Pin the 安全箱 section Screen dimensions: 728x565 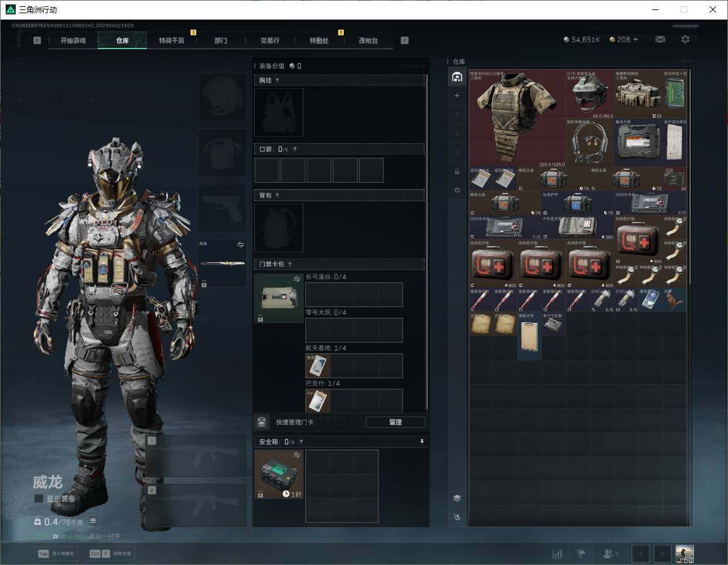tap(421, 441)
